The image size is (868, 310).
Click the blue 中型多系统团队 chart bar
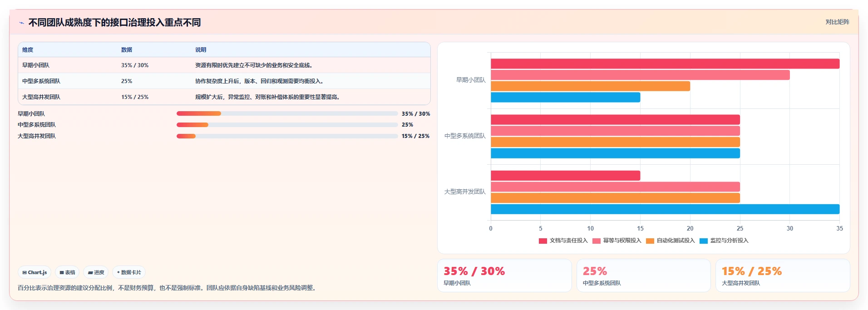[x=615, y=153]
